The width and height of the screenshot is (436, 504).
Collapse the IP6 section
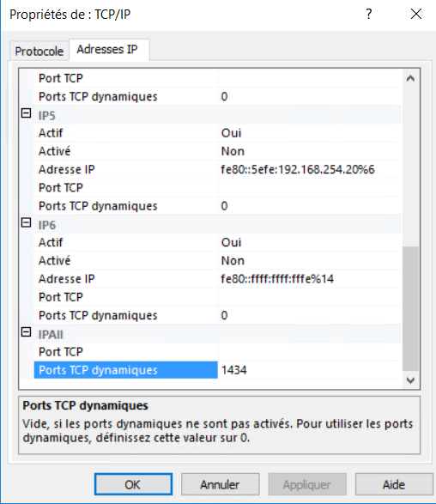point(26,222)
